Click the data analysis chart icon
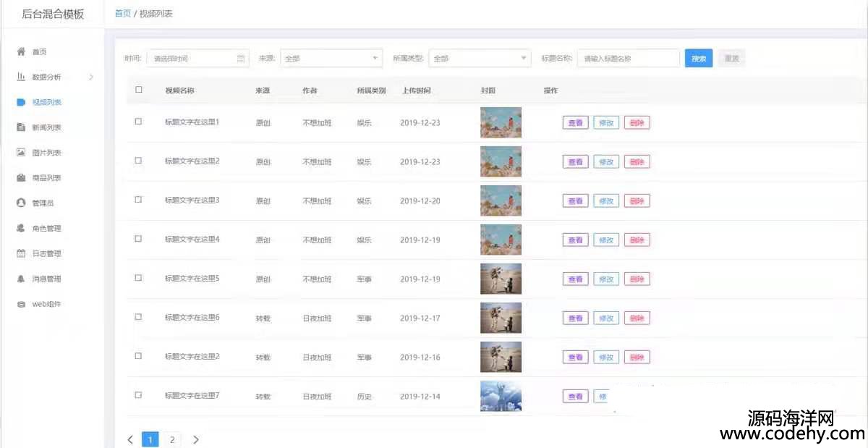The height and width of the screenshot is (448, 868). [x=21, y=77]
